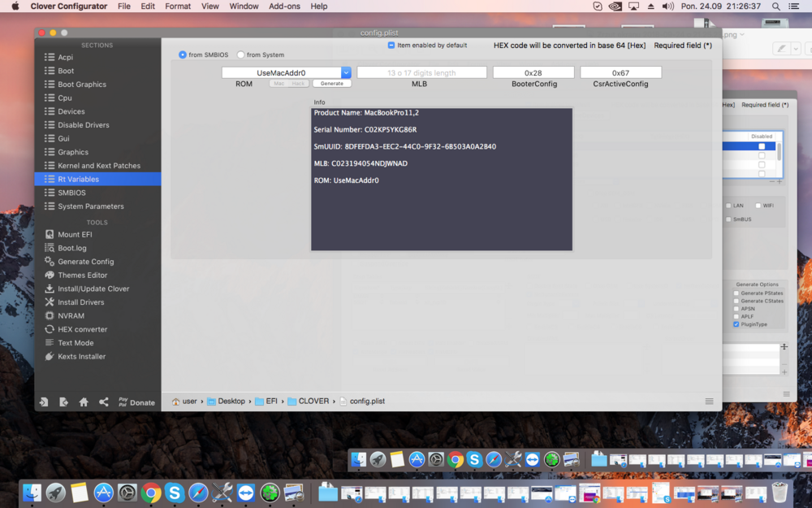Open the Themes Editor tool
This screenshot has height=508, width=812.
[x=82, y=276]
